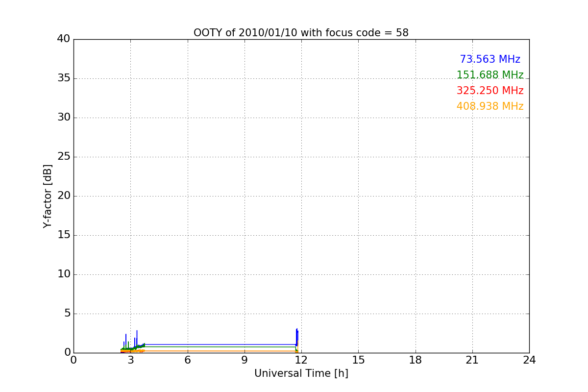Click the y-axis tick label 25
Viewport: 588px width, 392px height.
[64, 157]
